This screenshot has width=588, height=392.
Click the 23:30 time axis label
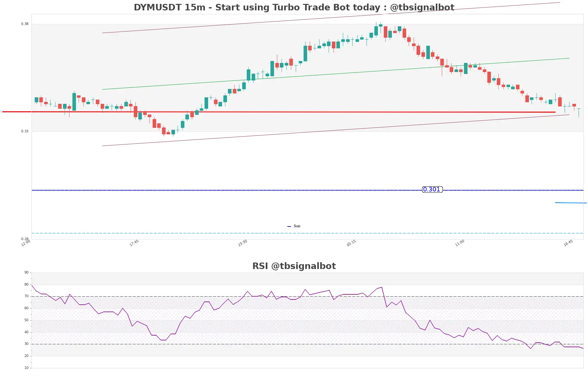click(x=243, y=243)
